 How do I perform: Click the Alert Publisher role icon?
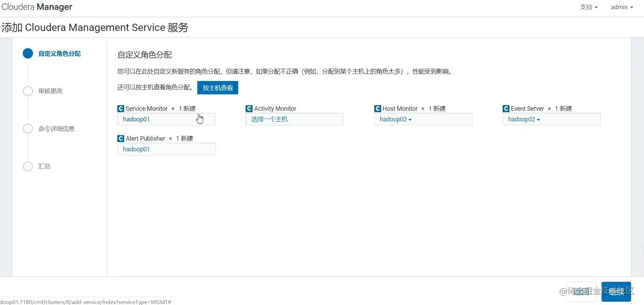pos(120,139)
